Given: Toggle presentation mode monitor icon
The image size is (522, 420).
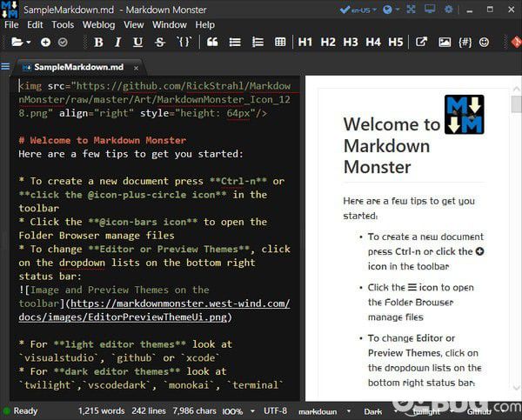Looking at the screenshot, I should pos(430,9).
